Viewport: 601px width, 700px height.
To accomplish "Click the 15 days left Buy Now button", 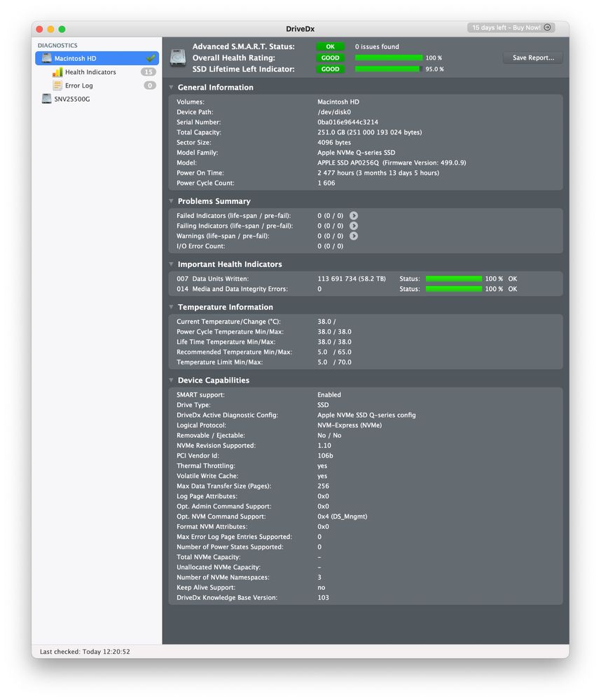I will point(511,27).
